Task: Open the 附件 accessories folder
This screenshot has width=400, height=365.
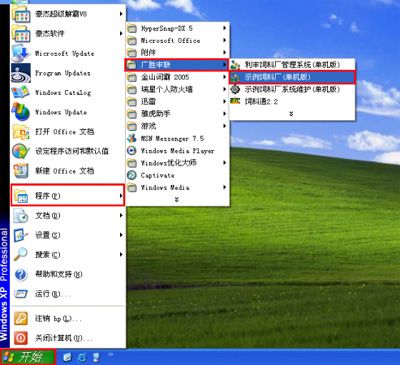Action: point(177,52)
